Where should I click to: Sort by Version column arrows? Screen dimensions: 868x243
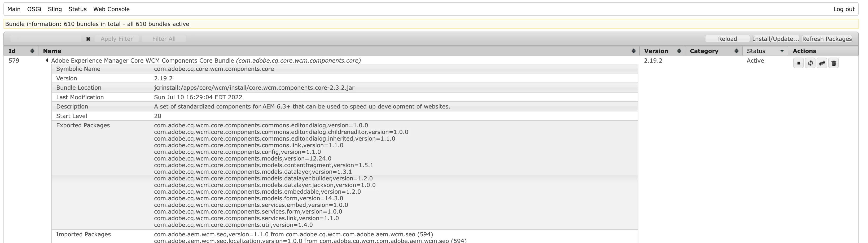679,51
